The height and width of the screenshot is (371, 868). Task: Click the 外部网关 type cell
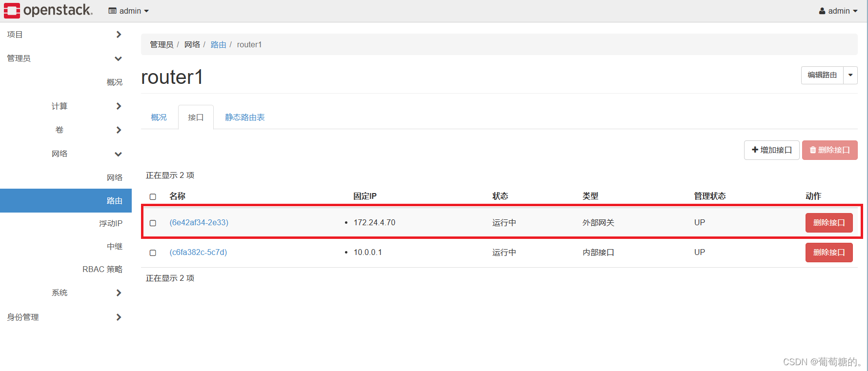click(598, 223)
